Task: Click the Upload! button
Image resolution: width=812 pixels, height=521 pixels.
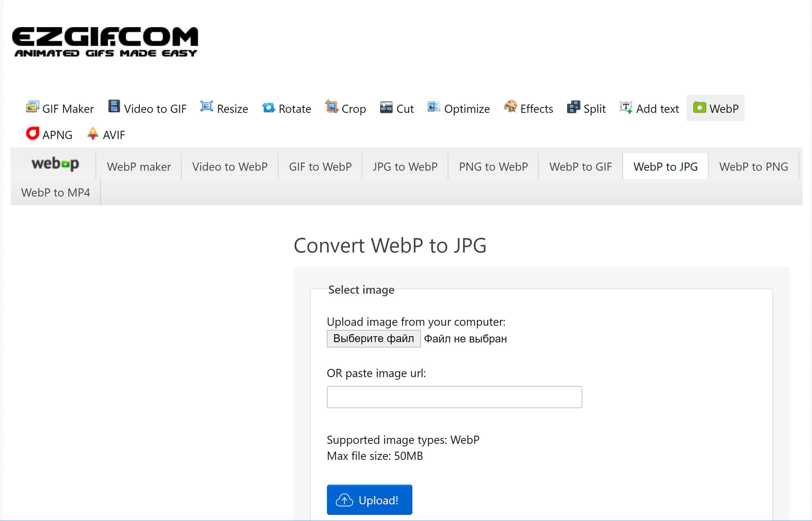Action: 369,500
